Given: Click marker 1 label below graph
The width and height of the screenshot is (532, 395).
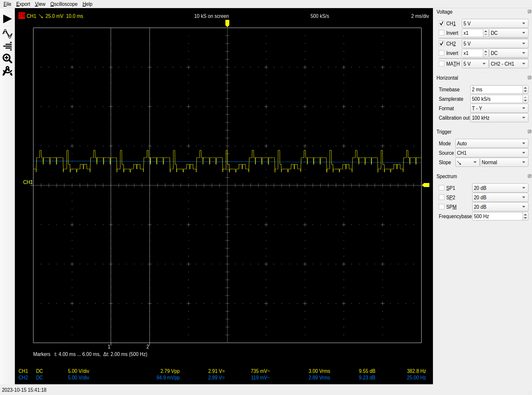Looking at the screenshot, I should [109, 347].
